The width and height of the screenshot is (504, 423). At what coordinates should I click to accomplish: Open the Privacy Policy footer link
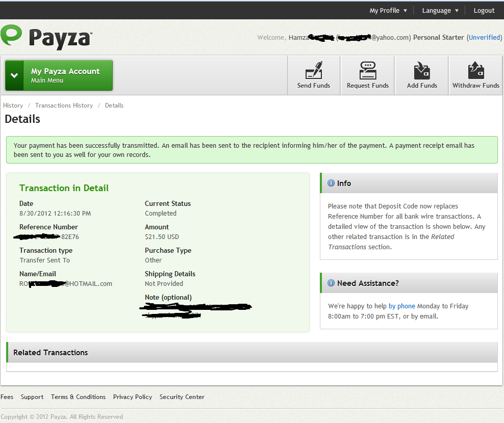tap(133, 396)
